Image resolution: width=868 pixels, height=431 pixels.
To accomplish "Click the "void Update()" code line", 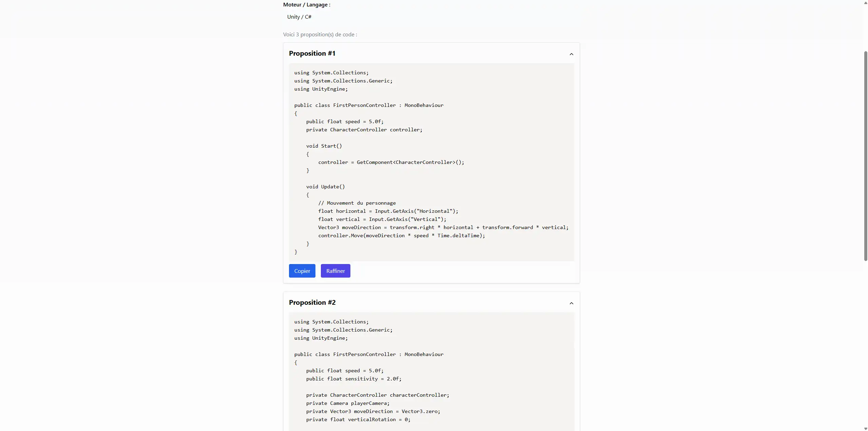I will [x=325, y=187].
